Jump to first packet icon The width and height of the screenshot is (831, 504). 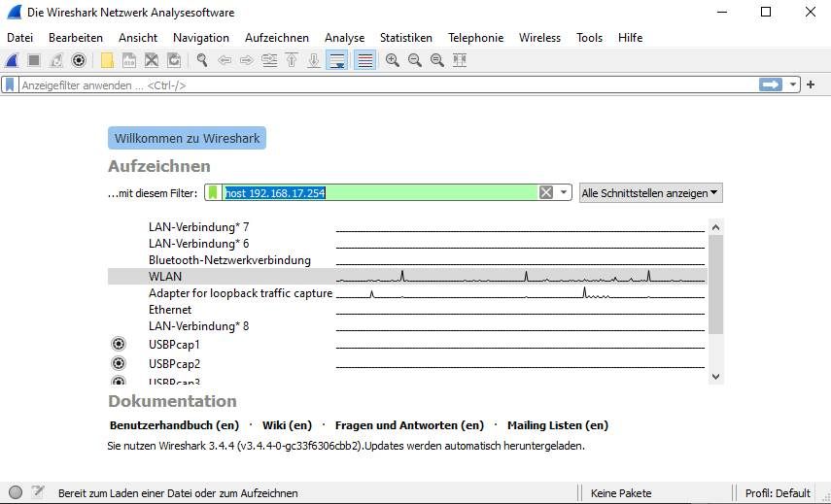292,60
